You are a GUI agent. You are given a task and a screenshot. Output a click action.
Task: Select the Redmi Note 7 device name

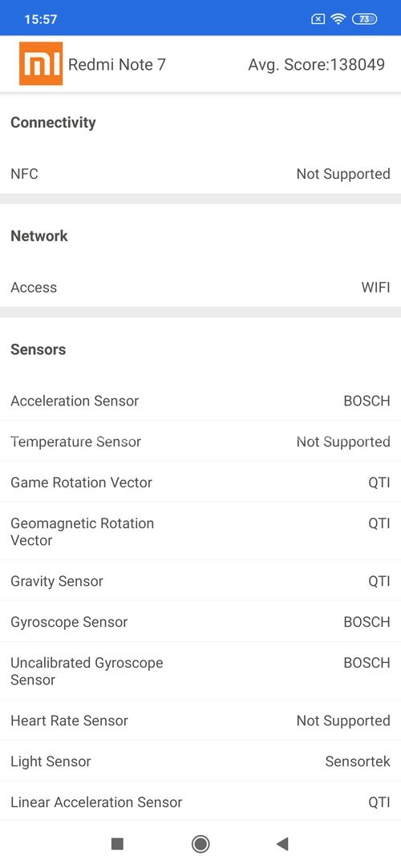(117, 65)
